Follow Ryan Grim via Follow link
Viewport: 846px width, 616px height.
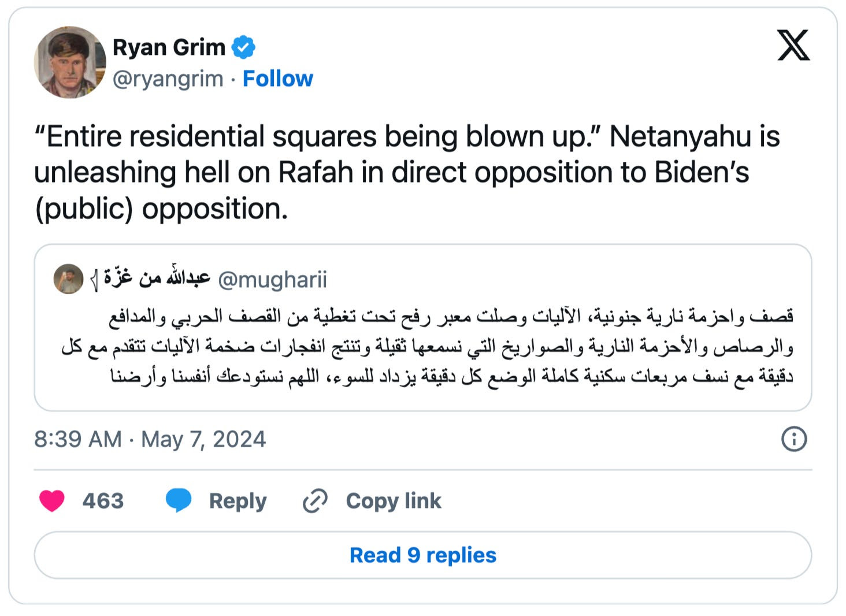[x=277, y=79]
